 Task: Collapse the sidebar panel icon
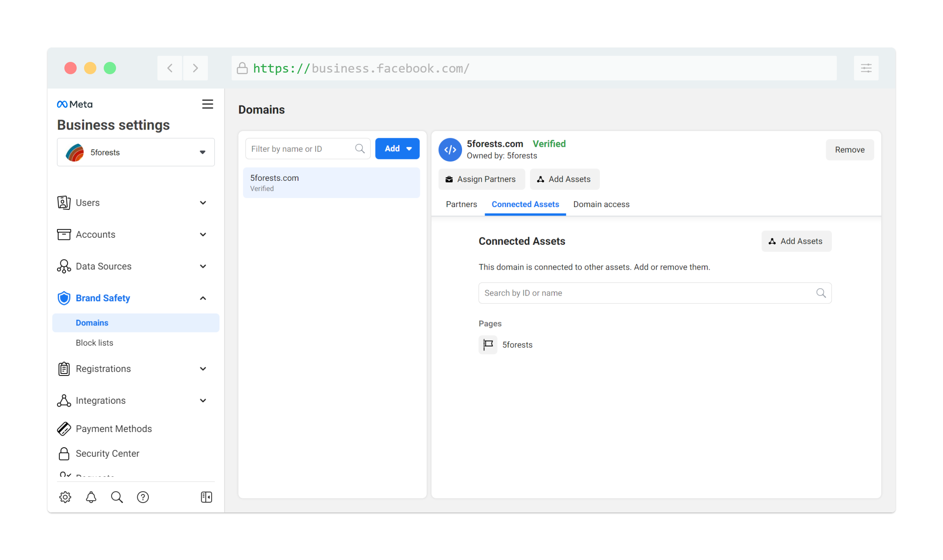[x=207, y=497]
